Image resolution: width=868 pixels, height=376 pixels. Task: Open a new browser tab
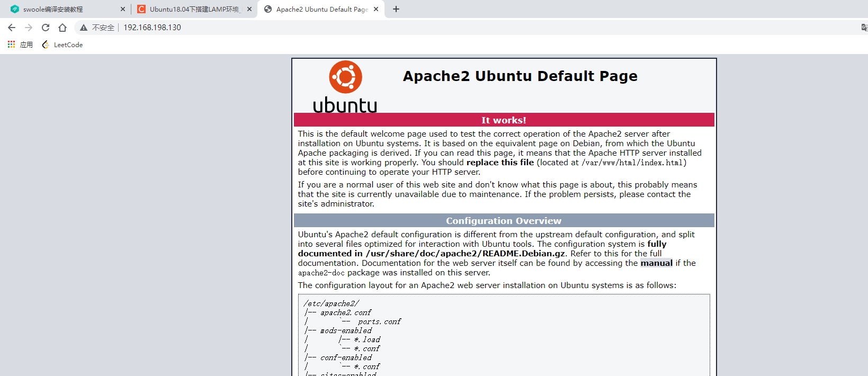pyautogui.click(x=396, y=9)
